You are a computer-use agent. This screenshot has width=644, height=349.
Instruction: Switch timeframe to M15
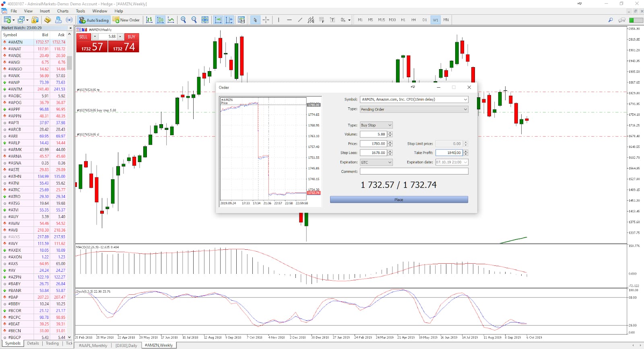pos(381,20)
